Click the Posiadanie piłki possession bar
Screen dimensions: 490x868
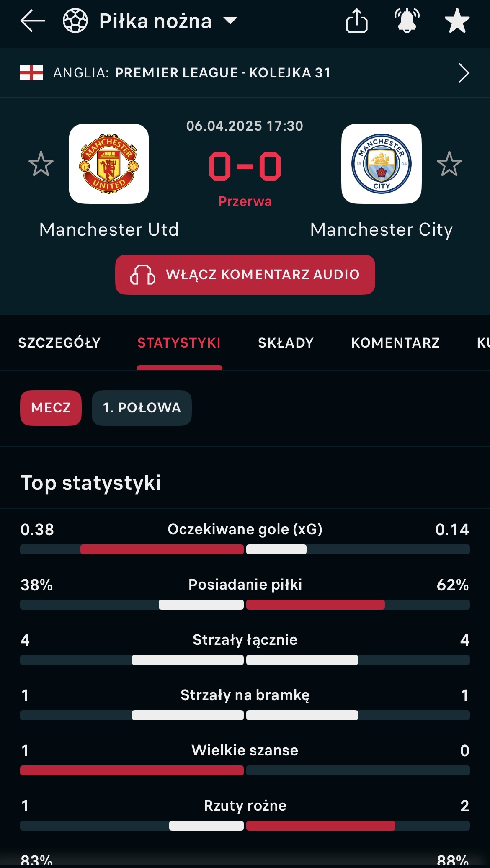245,604
